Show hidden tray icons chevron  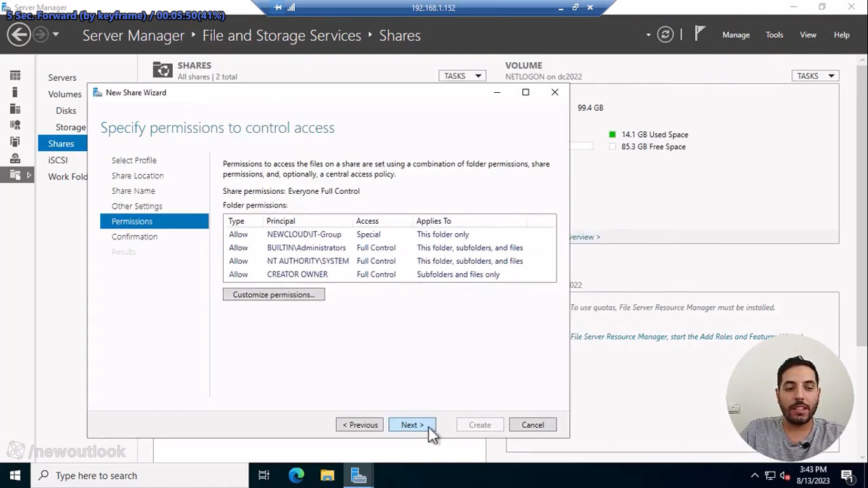(x=755, y=475)
